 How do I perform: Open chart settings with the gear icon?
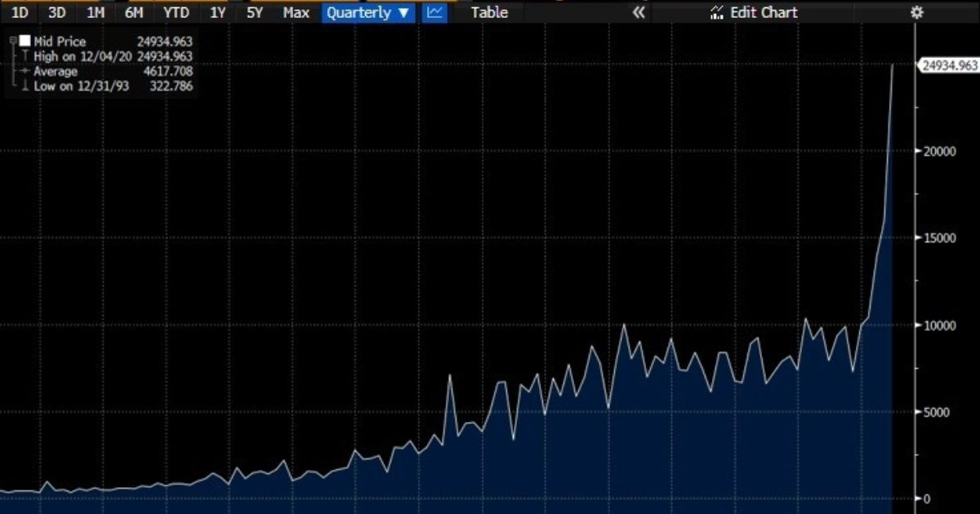tap(916, 12)
